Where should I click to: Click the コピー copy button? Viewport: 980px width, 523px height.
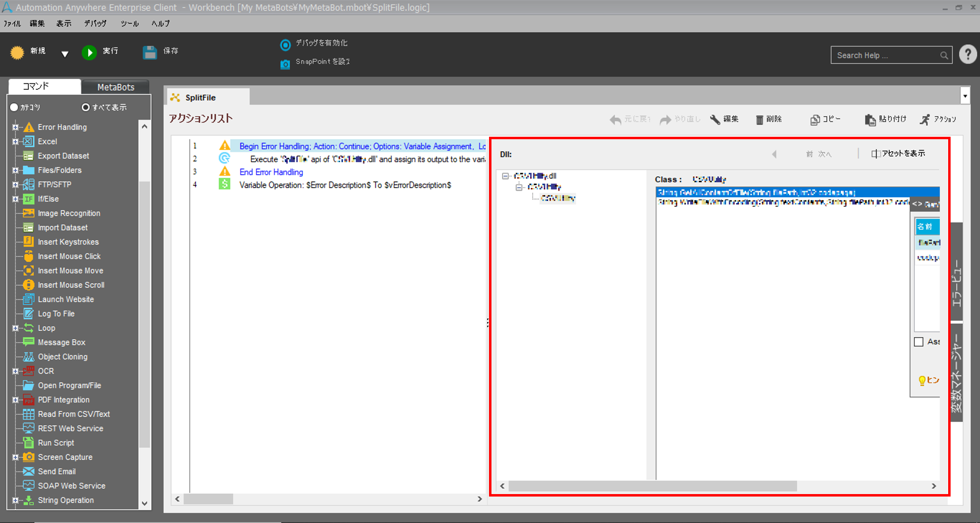[825, 119]
